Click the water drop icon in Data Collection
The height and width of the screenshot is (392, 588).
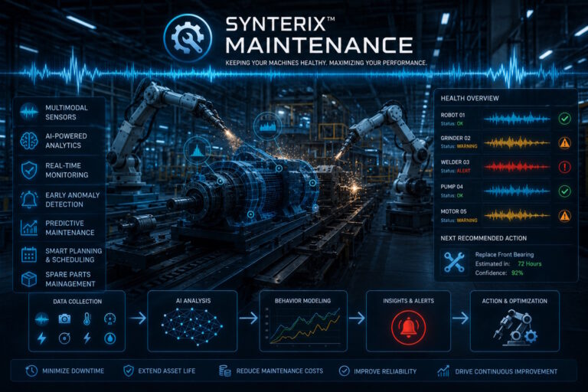coord(110,338)
